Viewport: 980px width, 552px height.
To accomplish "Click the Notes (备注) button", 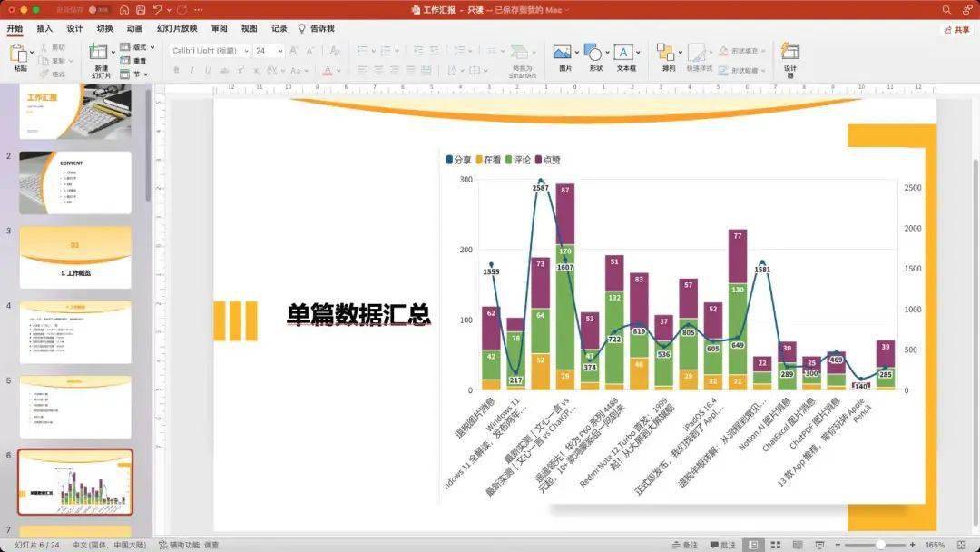I will [x=684, y=545].
